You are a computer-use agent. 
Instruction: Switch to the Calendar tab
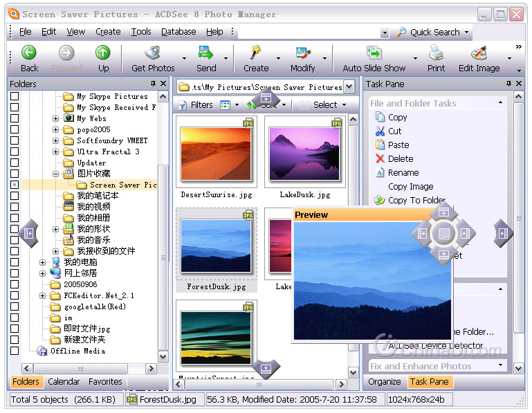click(x=64, y=382)
